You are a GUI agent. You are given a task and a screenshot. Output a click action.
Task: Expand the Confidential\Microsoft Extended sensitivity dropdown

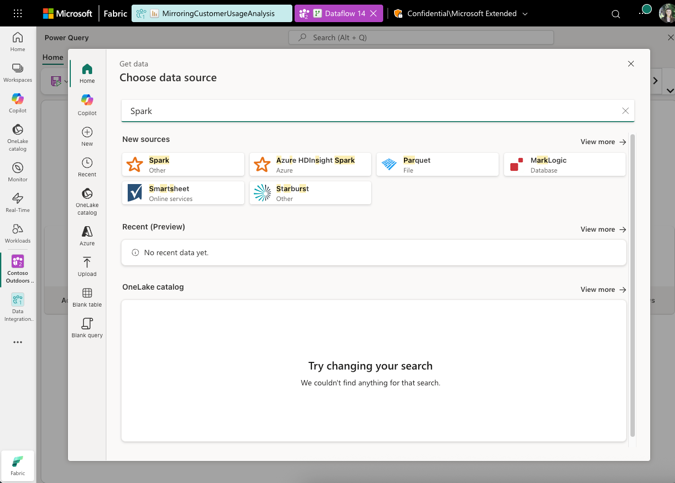[525, 14]
